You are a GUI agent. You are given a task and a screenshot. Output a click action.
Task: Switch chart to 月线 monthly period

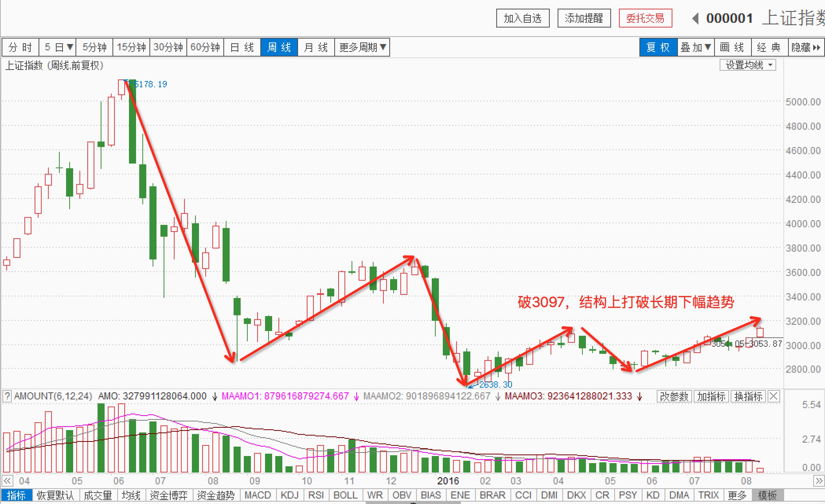pyautogui.click(x=316, y=48)
